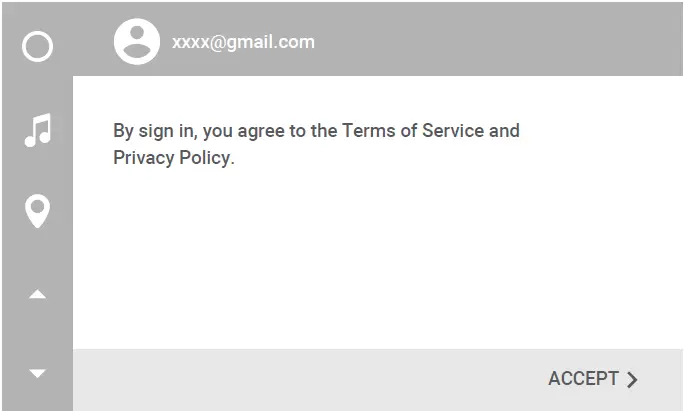The height and width of the screenshot is (411, 688).
Task: Click header area right of the email
Action: 500,42
